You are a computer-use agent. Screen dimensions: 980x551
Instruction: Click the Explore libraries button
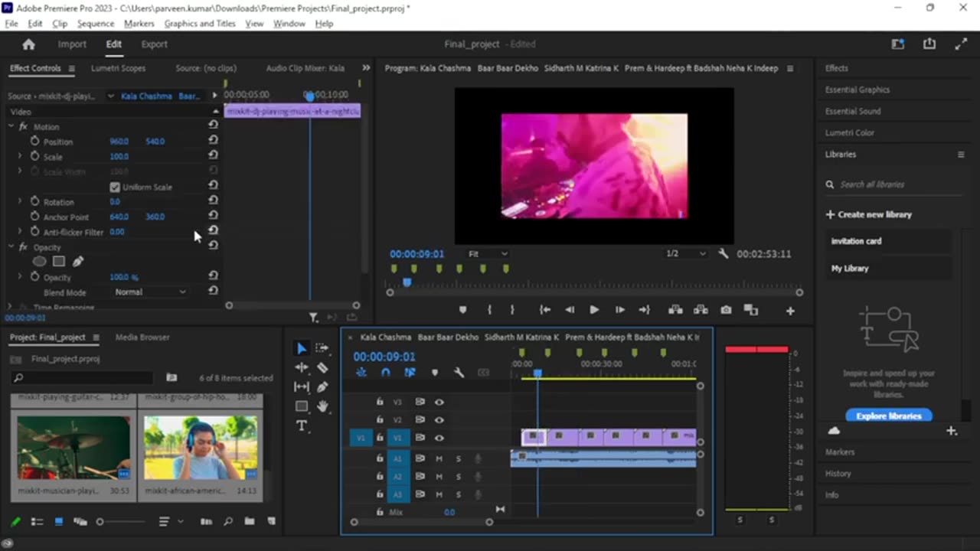pos(889,416)
